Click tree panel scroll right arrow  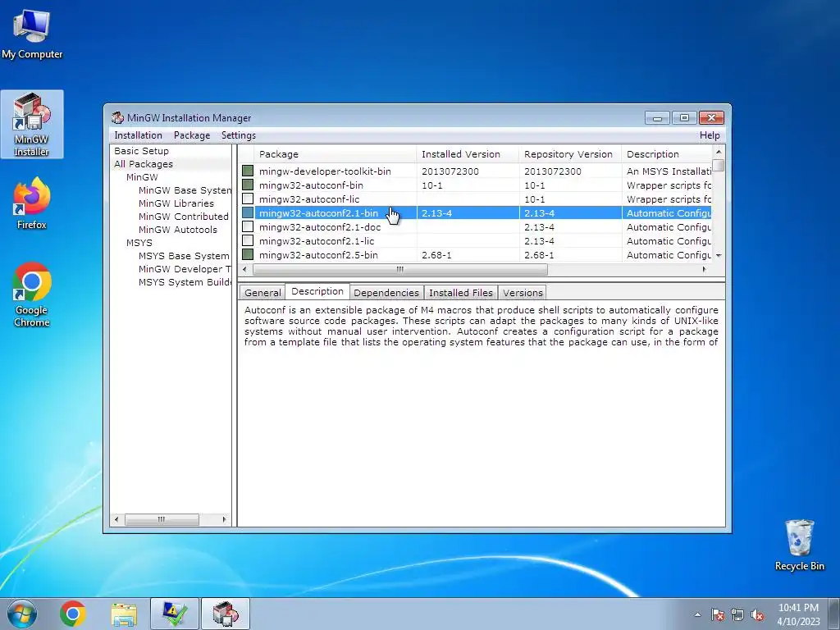pyautogui.click(x=224, y=519)
